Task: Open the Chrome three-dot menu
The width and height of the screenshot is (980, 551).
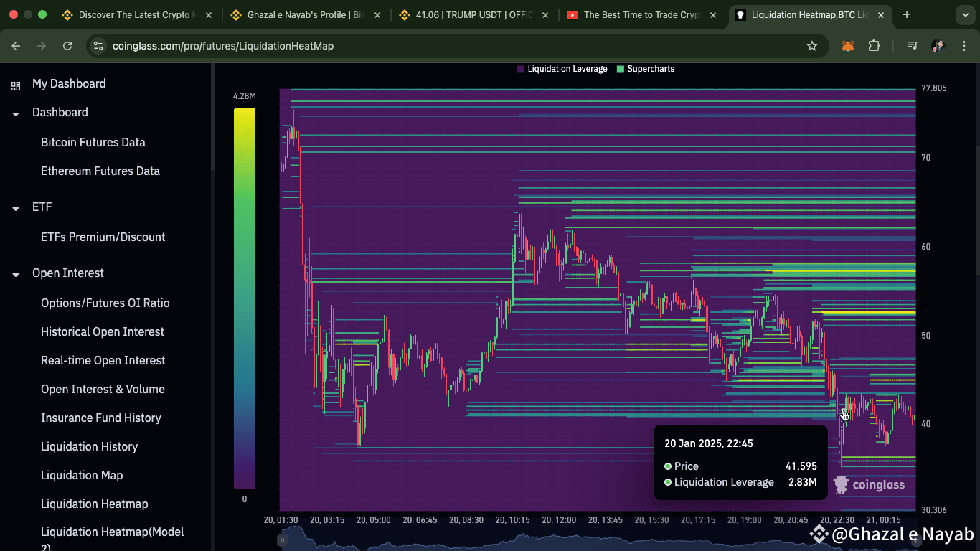Action: pos(963,46)
